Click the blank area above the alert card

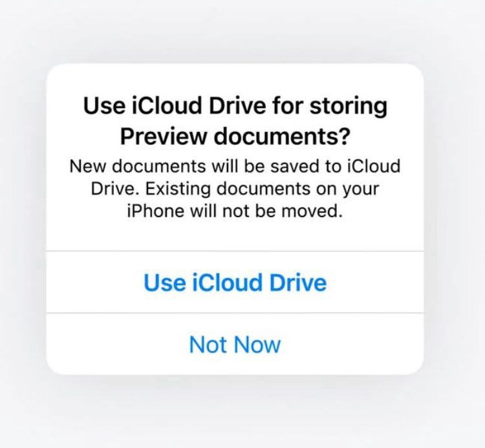[235, 31]
